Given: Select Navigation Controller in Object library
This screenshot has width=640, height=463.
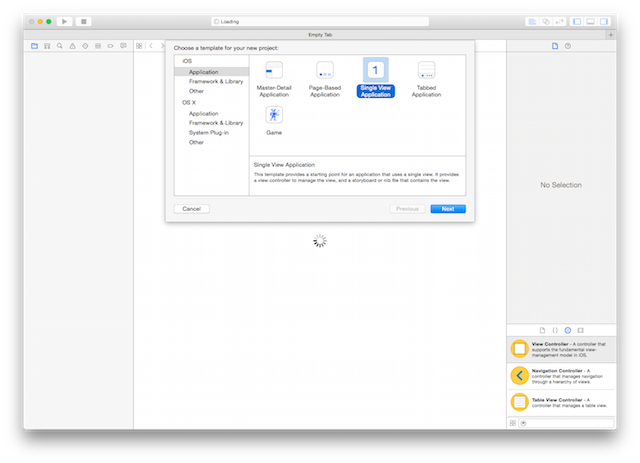Looking at the screenshot, I should [x=561, y=376].
